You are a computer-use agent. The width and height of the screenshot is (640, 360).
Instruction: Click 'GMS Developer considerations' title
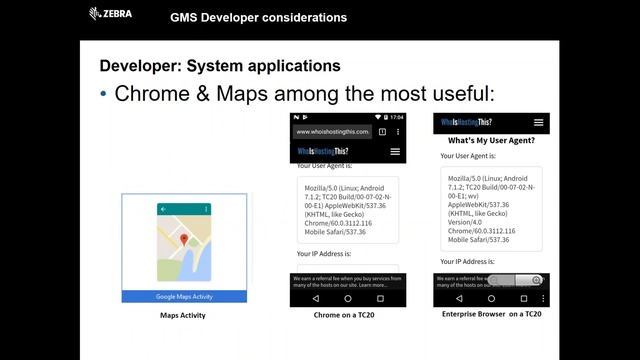[x=258, y=18]
